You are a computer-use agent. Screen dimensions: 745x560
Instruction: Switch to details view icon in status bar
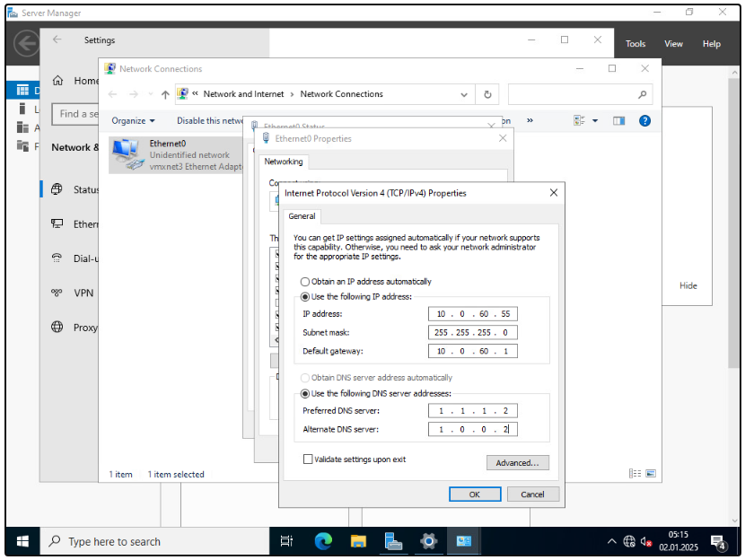tap(635, 474)
